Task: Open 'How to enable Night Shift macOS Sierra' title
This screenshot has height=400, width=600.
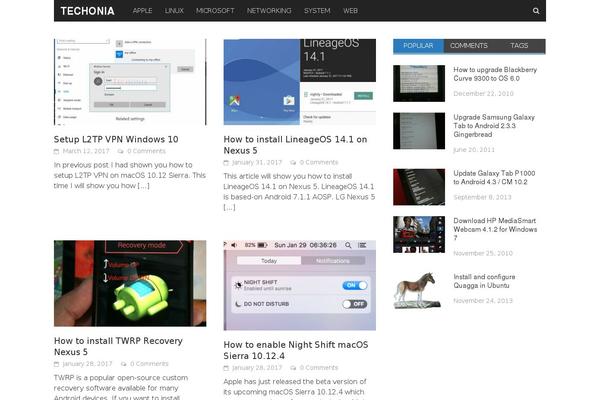Action: (296, 350)
